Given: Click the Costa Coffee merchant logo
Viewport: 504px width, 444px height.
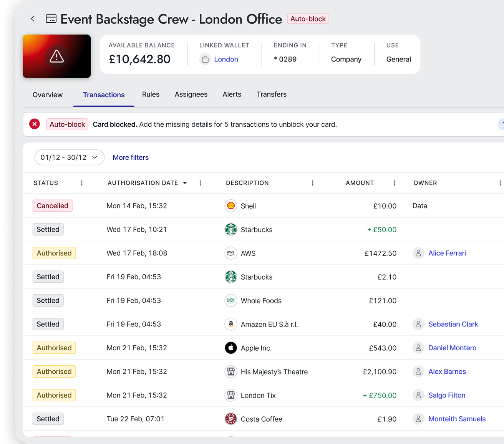Looking at the screenshot, I should click(x=230, y=419).
